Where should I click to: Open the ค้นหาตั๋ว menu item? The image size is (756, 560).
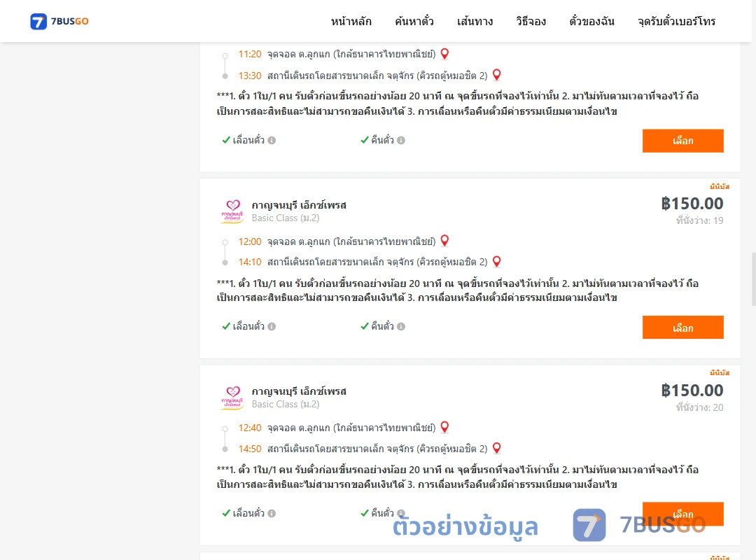point(414,21)
